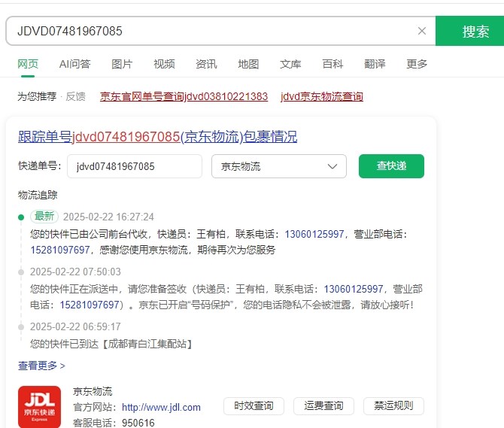504x428 pixels.
Task: Expand the 京东物流 courier dropdown
Action: [279, 166]
